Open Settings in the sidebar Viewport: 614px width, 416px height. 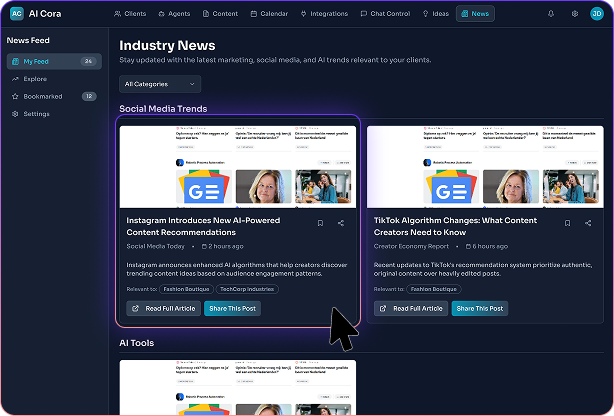coord(36,114)
